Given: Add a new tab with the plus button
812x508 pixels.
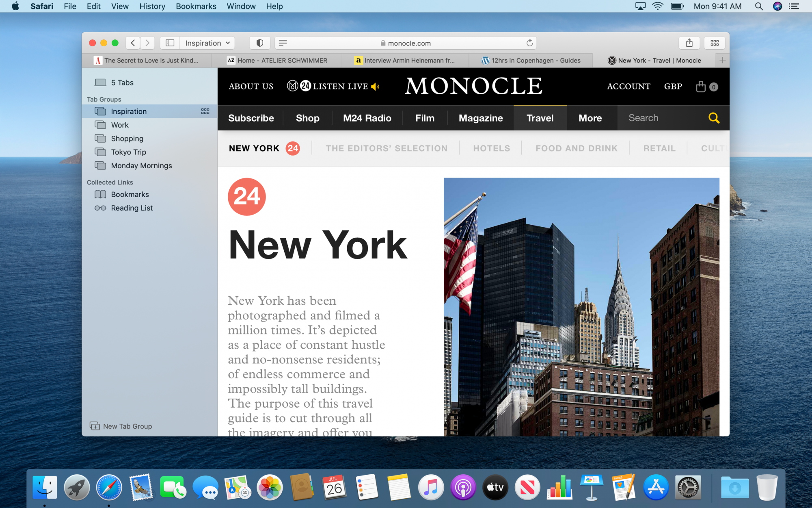Looking at the screenshot, I should (x=722, y=60).
